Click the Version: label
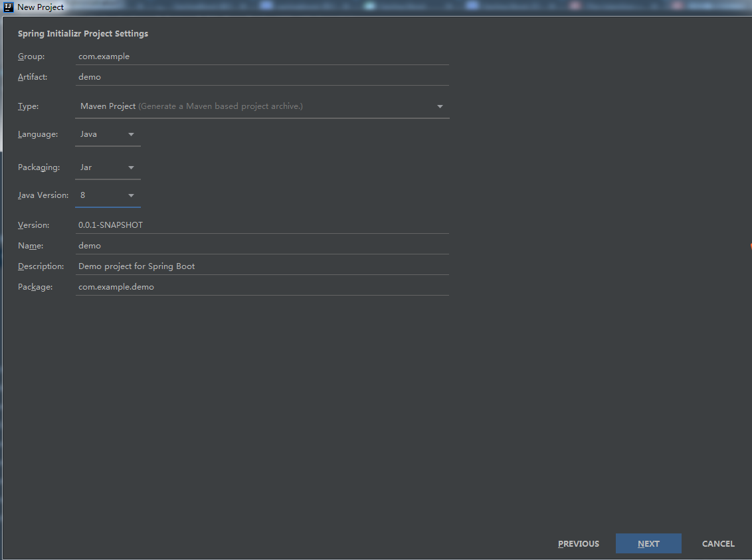Screen dimensions: 752x560 [x=34, y=225]
